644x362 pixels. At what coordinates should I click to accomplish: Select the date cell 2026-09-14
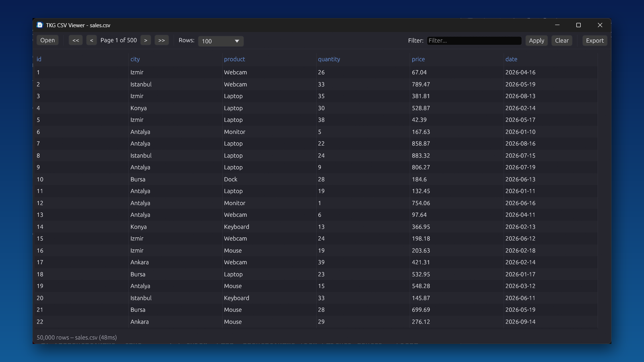click(520, 322)
